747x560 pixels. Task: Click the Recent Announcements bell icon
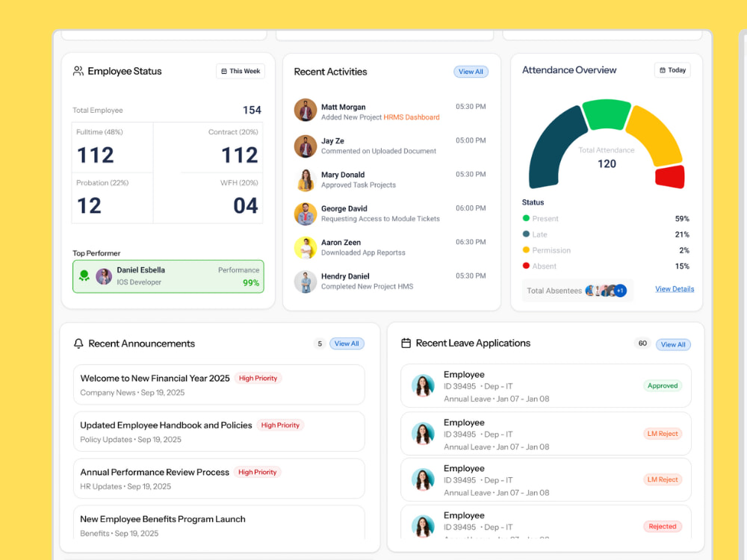point(78,343)
